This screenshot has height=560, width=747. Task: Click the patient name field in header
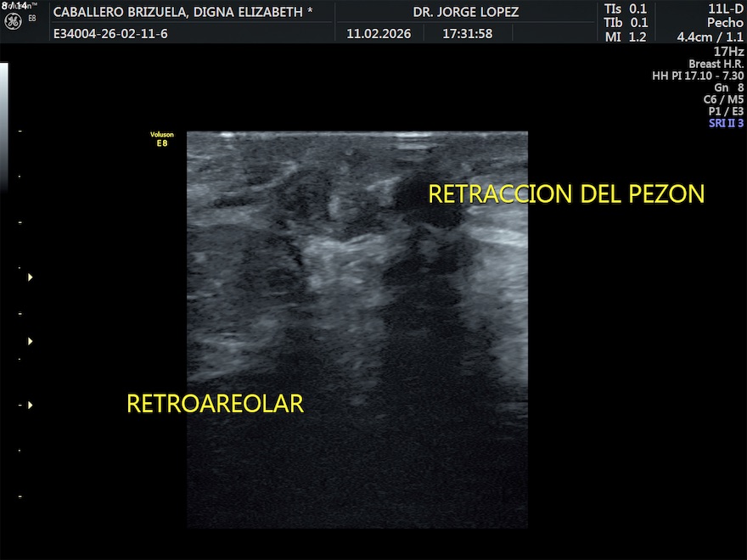point(183,13)
